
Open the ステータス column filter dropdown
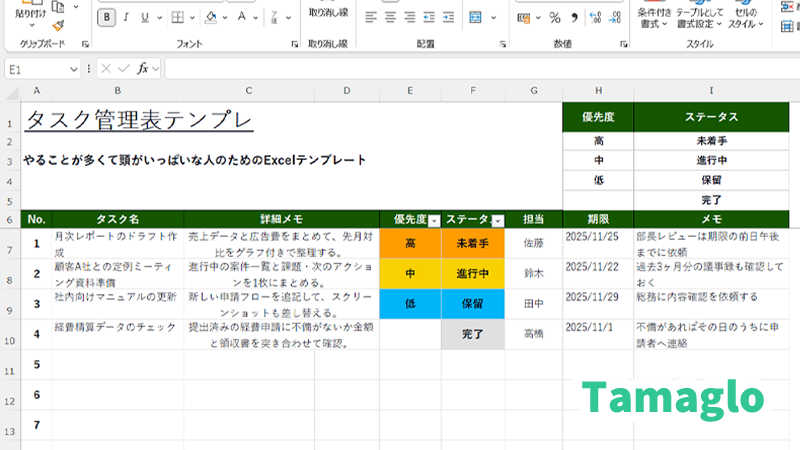pos(497,221)
